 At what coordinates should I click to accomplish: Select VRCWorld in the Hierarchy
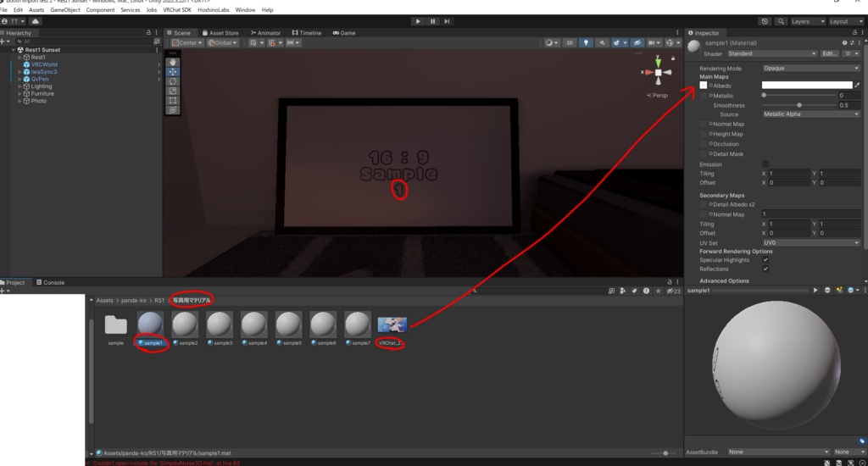[x=44, y=64]
